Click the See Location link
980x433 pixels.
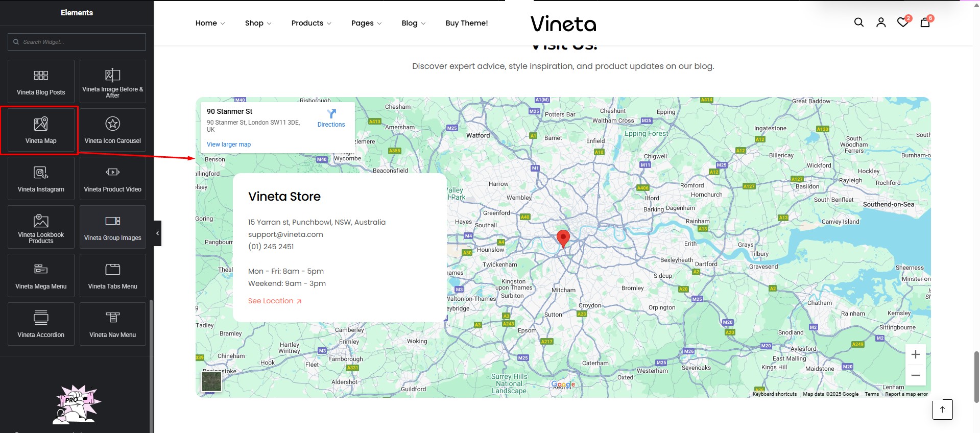(x=275, y=301)
